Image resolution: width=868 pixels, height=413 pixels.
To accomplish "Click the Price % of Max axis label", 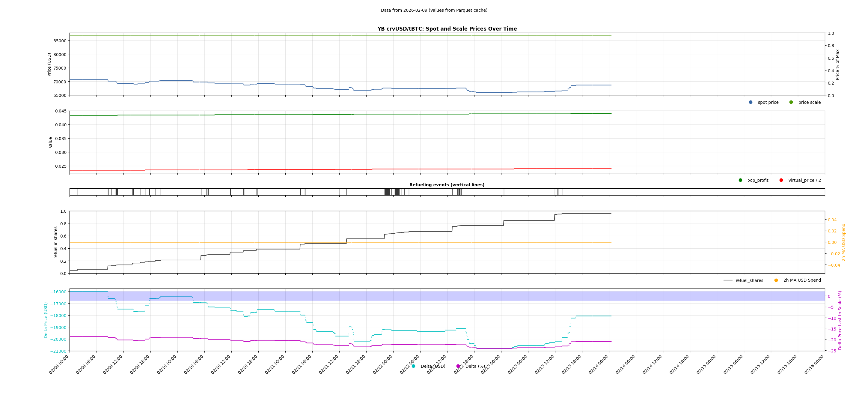I will click(838, 64).
